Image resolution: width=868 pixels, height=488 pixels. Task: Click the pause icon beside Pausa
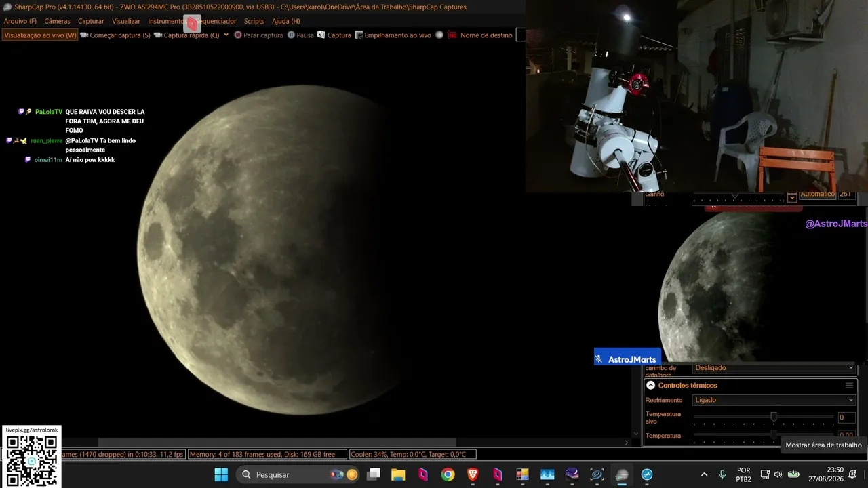click(291, 35)
